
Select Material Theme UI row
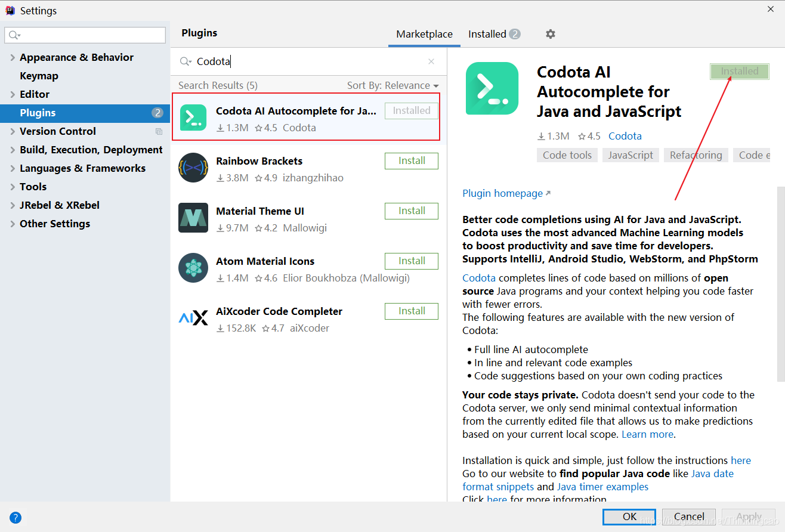308,218
